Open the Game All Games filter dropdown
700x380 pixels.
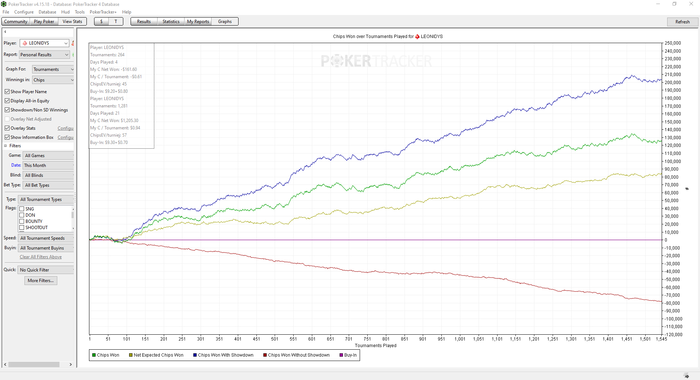(x=48, y=155)
